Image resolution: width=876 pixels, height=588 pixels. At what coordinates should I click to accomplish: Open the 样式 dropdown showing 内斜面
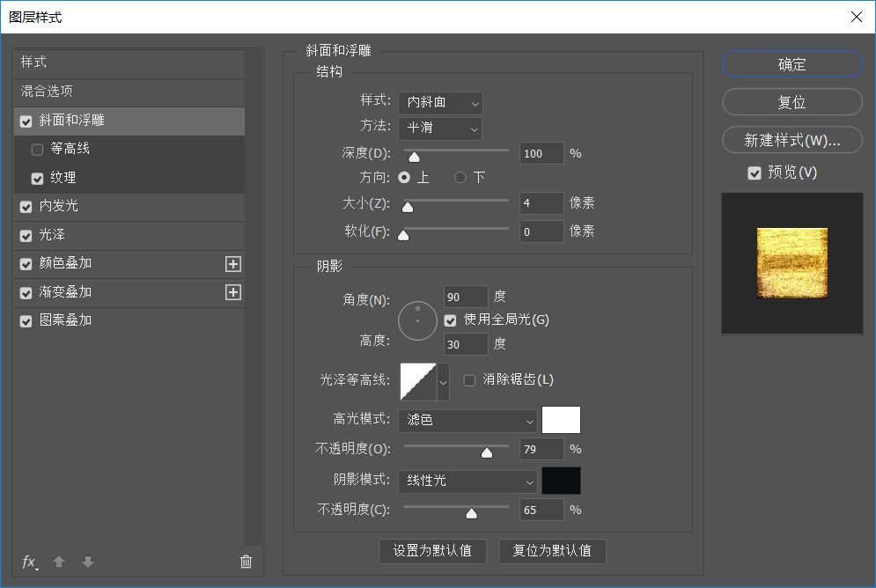pyautogui.click(x=440, y=103)
